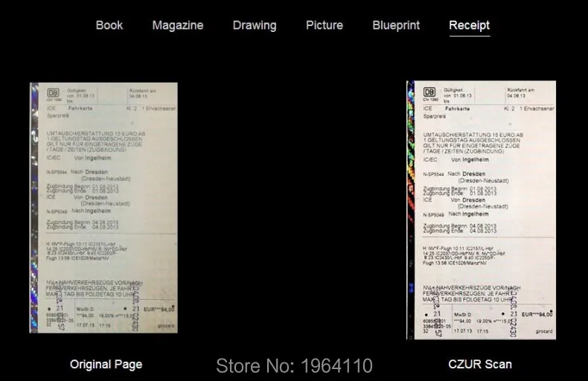Open the CZUR Scan receipt thumbnail

(x=481, y=210)
